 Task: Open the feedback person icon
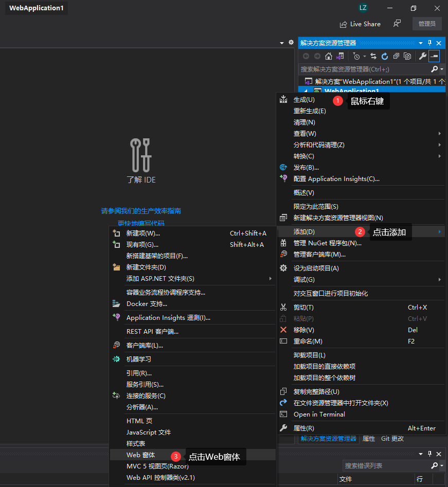click(x=397, y=24)
